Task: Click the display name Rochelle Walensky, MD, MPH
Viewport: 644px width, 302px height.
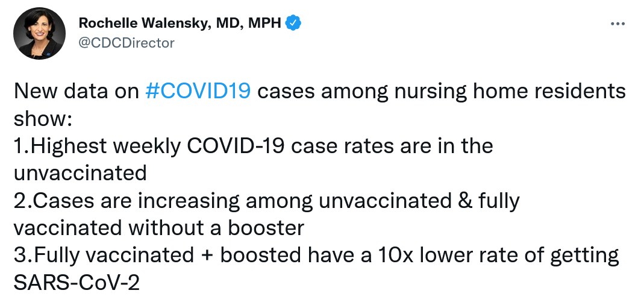Action: pos(180,24)
